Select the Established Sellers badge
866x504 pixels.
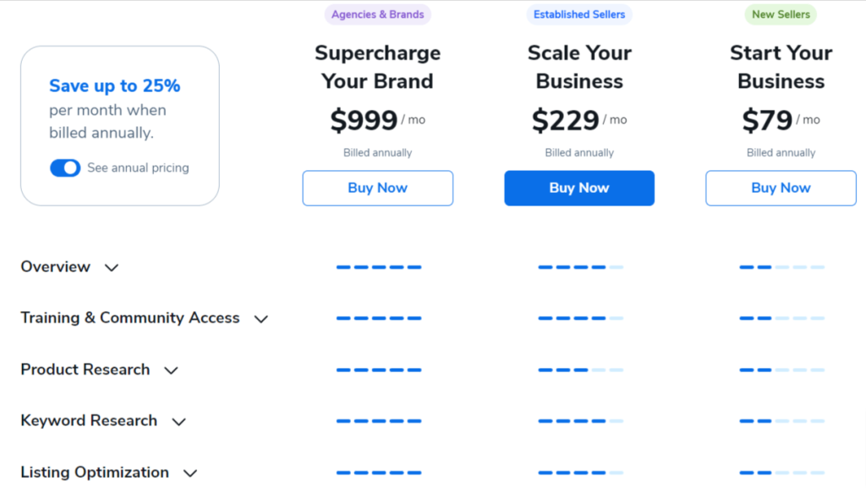(x=579, y=14)
